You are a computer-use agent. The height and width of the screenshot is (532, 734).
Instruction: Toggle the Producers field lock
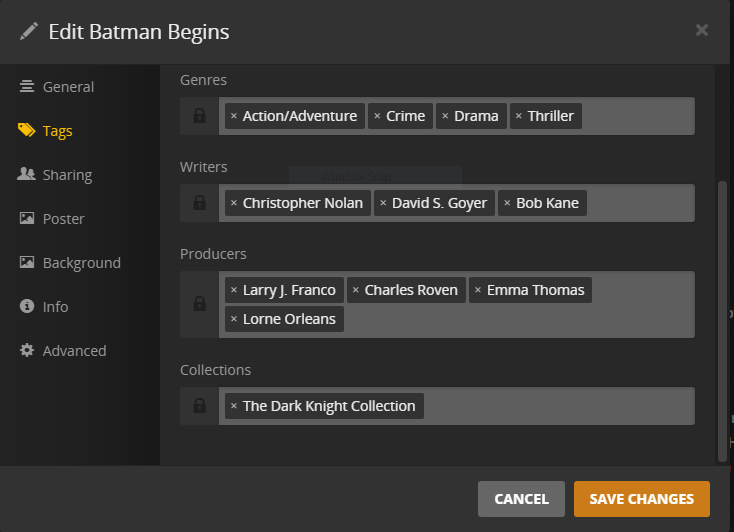coord(199,304)
